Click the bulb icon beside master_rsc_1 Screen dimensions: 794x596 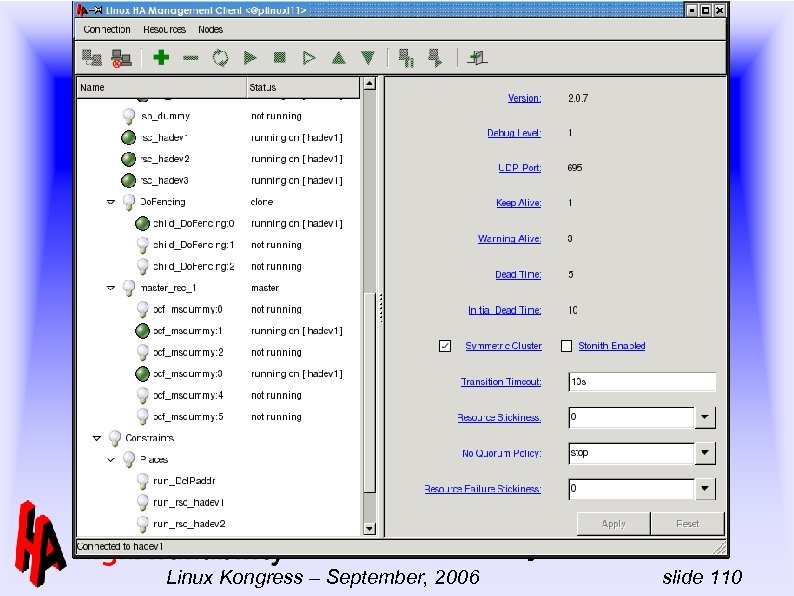[x=129, y=288]
